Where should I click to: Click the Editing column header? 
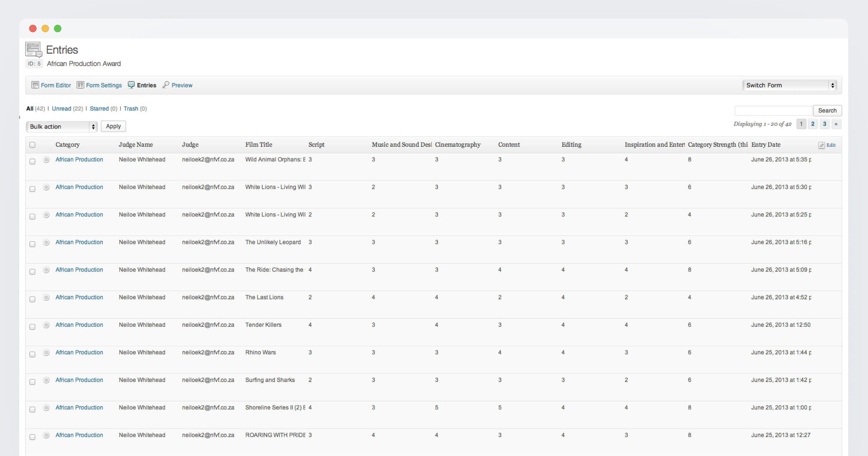(x=571, y=145)
